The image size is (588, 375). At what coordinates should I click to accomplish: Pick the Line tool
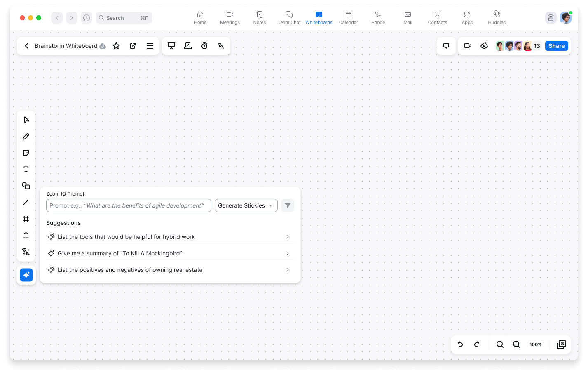26,203
